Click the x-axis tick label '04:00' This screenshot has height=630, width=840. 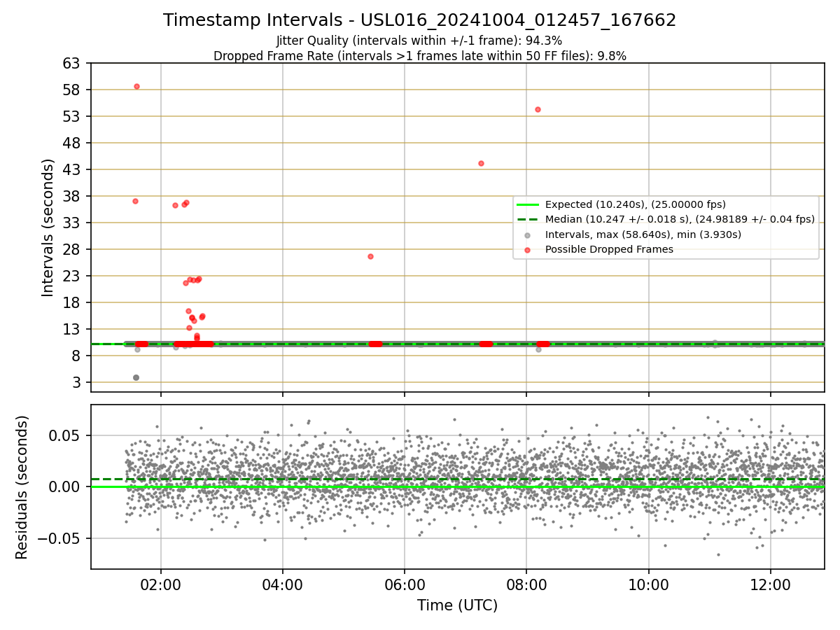(283, 584)
